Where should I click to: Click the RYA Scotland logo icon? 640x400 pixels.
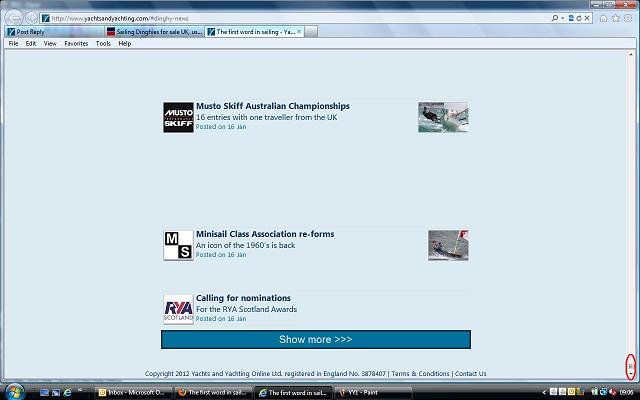pos(178,309)
